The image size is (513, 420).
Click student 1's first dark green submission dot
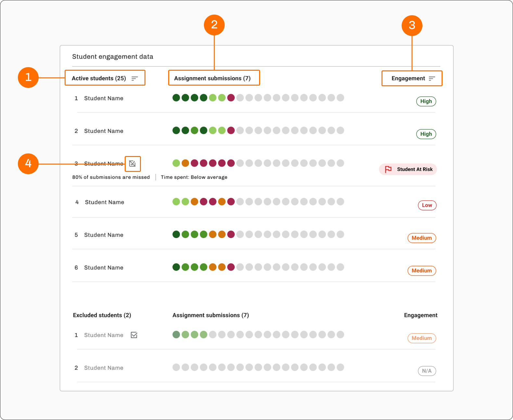[176, 98]
